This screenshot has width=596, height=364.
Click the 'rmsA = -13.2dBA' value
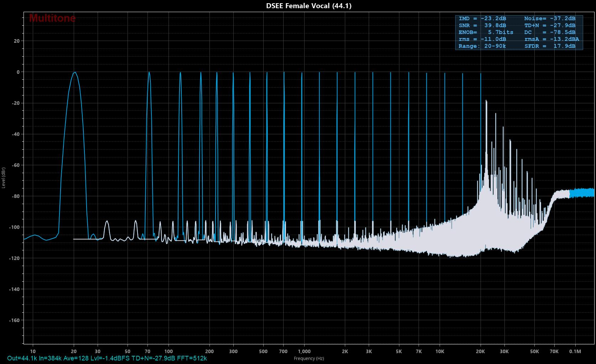[551, 39]
